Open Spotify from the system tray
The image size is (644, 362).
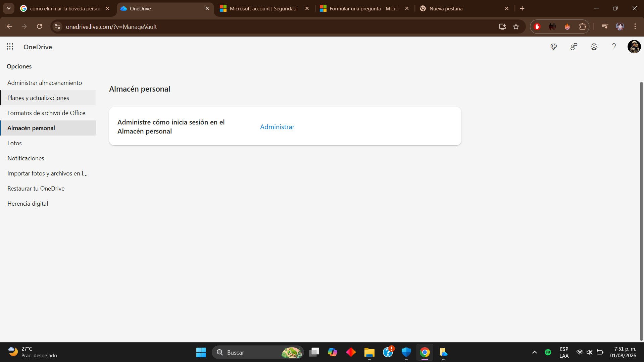(x=548, y=352)
